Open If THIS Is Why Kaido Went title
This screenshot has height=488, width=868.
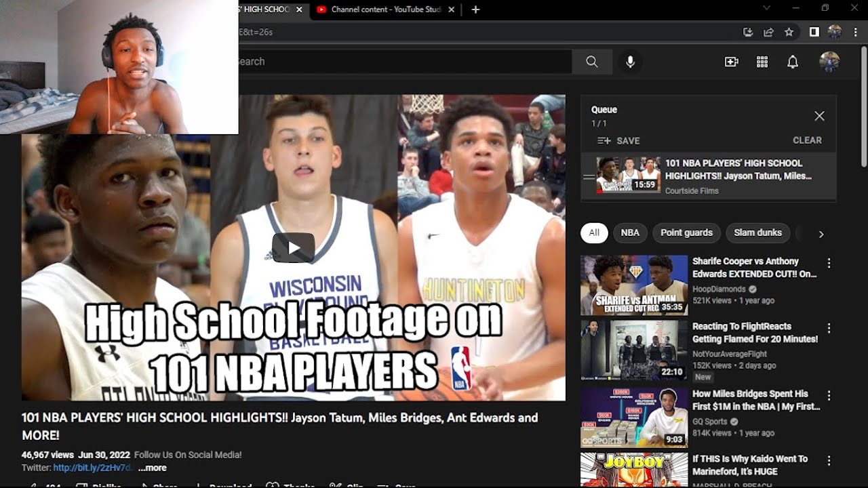coord(750,465)
